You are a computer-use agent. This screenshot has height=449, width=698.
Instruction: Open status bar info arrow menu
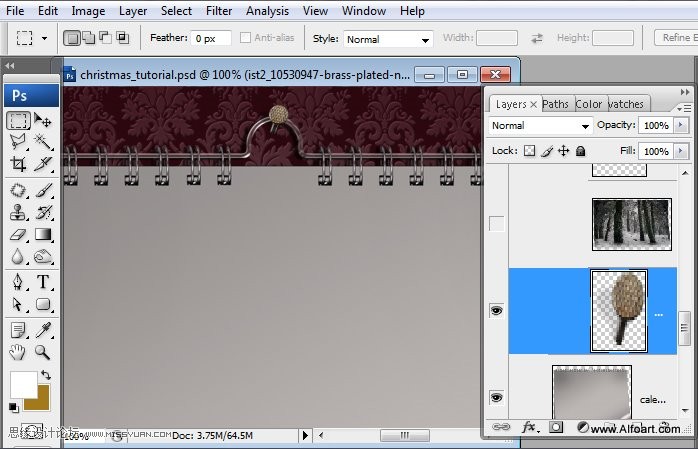coord(305,435)
